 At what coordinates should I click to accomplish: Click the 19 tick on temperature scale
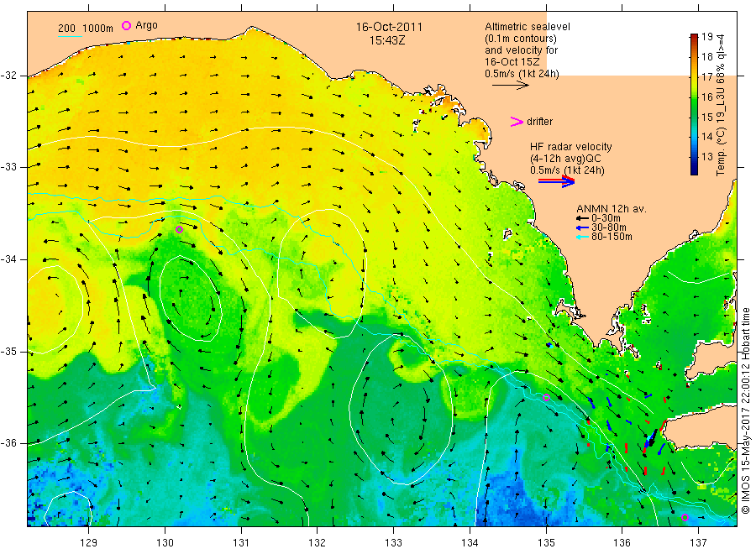[x=706, y=37]
